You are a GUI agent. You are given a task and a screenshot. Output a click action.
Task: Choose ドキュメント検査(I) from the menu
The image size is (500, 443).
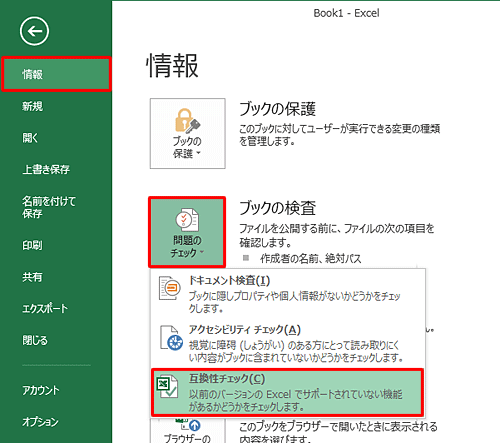coord(288,294)
